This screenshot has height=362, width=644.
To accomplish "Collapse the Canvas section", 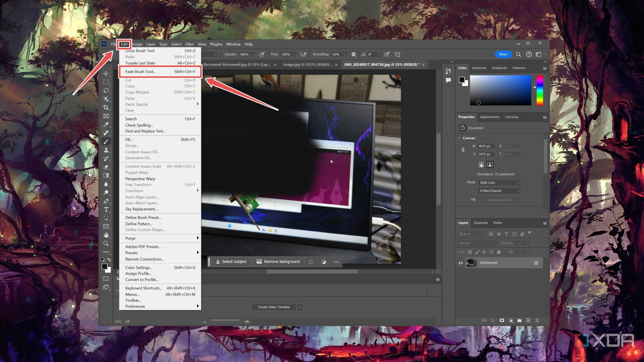I will (x=459, y=138).
